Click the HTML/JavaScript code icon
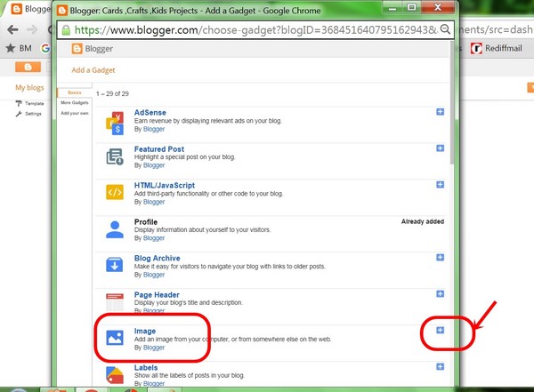 tap(115, 192)
